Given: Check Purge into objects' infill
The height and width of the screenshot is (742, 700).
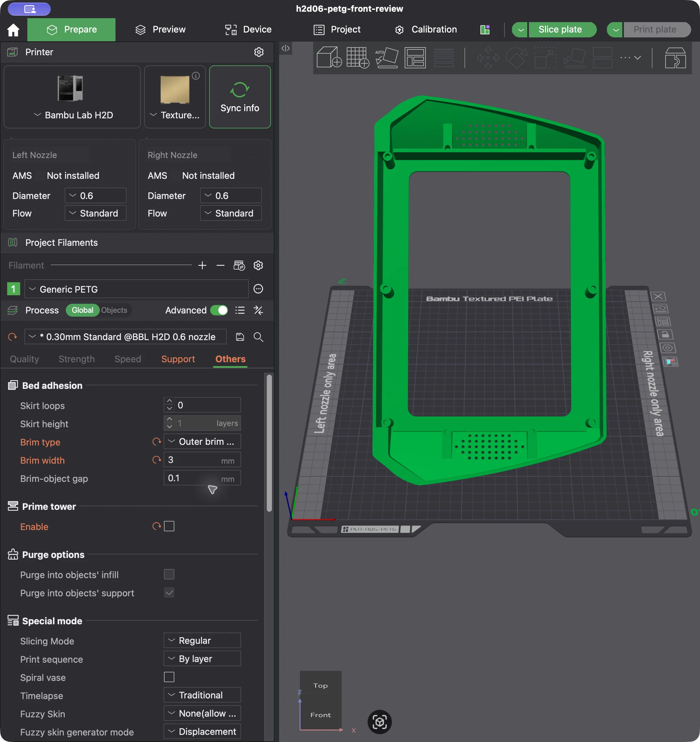Looking at the screenshot, I should pyautogui.click(x=169, y=575).
